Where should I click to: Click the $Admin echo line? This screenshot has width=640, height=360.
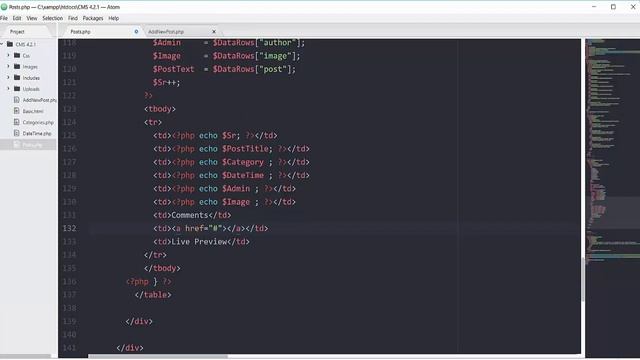(x=224, y=189)
